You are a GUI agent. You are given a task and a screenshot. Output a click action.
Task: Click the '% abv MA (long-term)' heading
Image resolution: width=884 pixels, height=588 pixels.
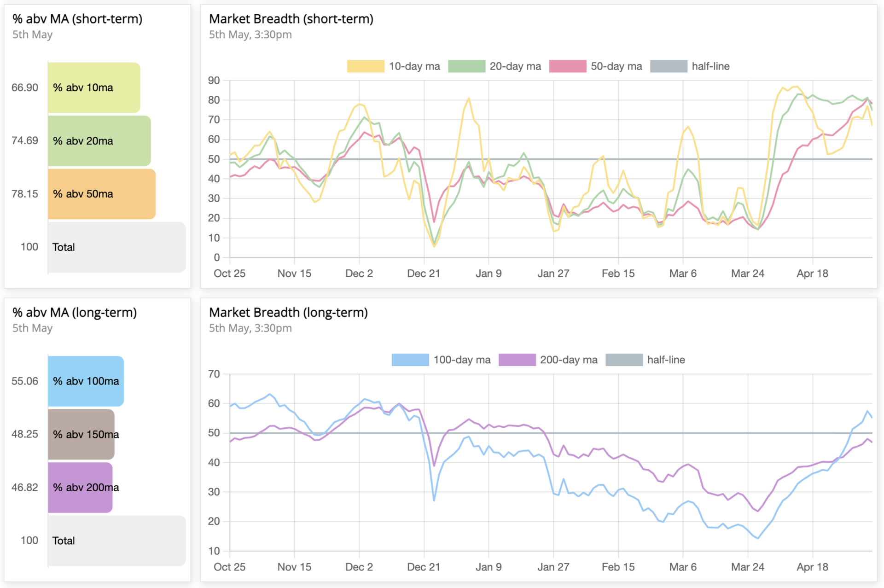point(75,313)
